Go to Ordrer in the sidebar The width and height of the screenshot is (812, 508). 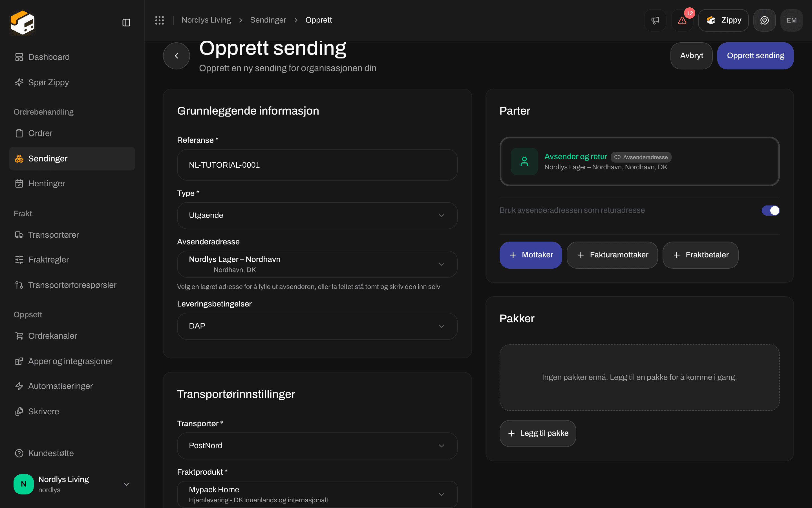pos(72,133)
